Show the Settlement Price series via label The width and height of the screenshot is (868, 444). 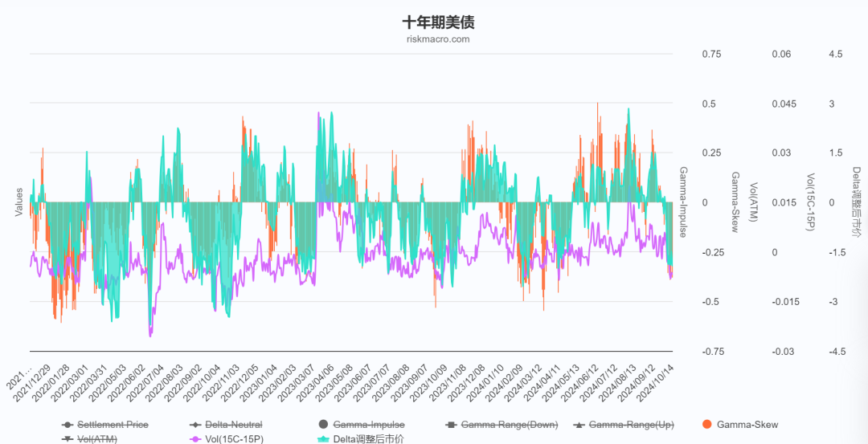113,425
